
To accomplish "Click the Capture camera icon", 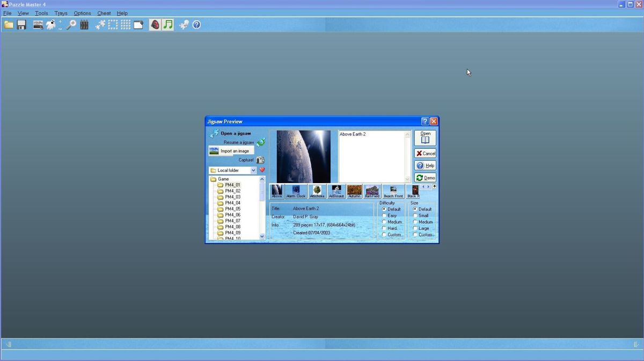I will pos(260,160).
